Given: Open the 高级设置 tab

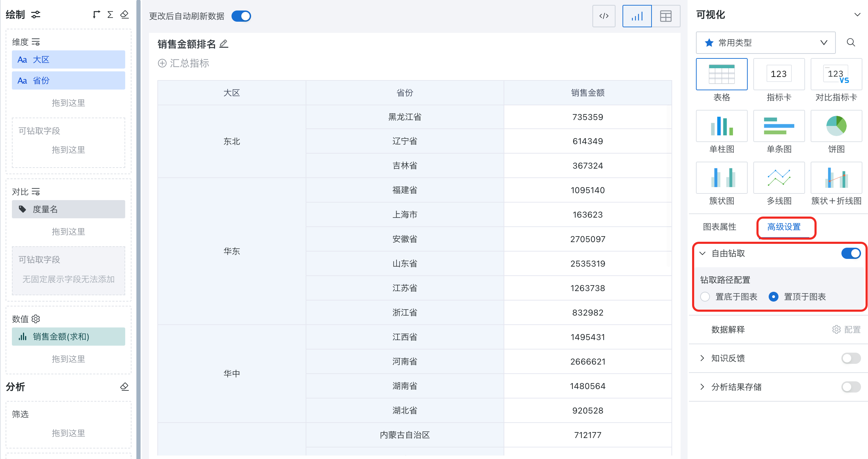Looking at the screenshot, I should [x=784, y=227].
